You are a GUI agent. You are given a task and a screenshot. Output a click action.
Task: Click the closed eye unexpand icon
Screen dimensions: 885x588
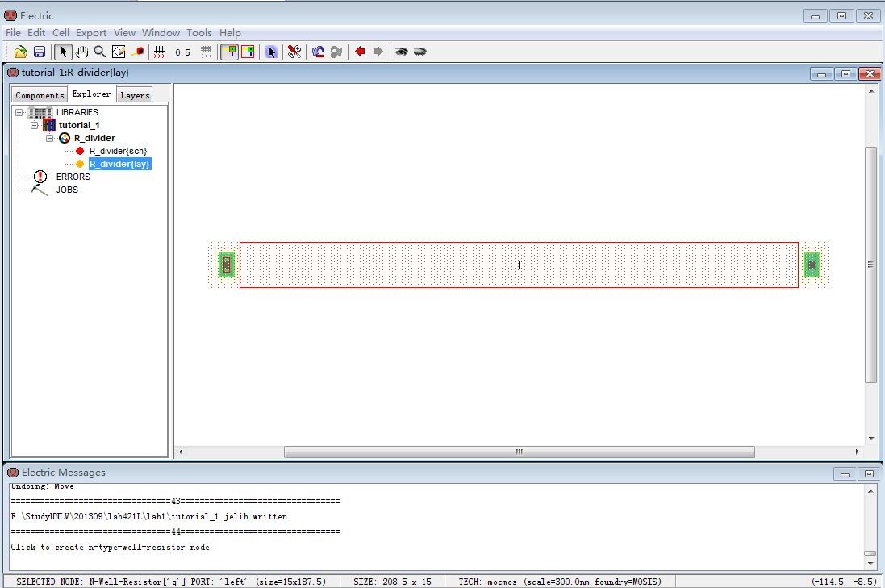(420, 52)
